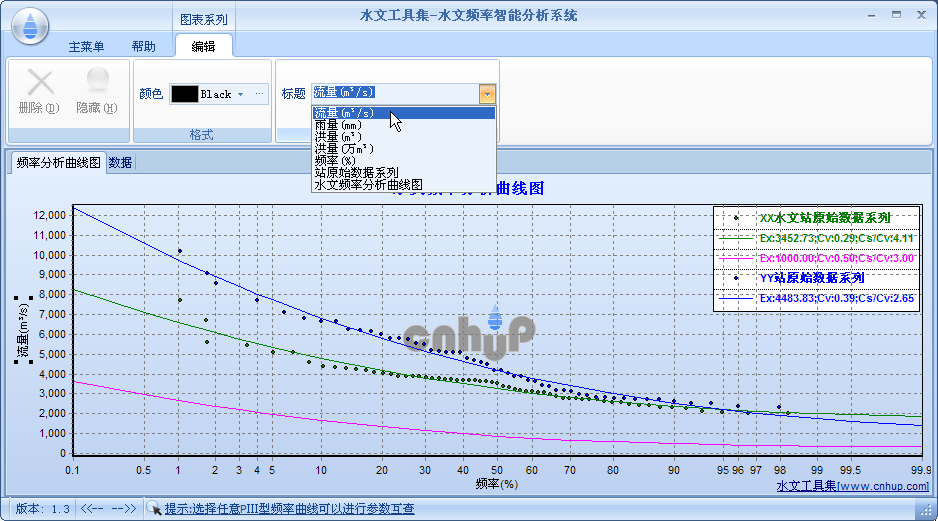Open the 水文工具集 www.cnhup.com link
This screenshot has width=938, height=521.
coord(852,486)
